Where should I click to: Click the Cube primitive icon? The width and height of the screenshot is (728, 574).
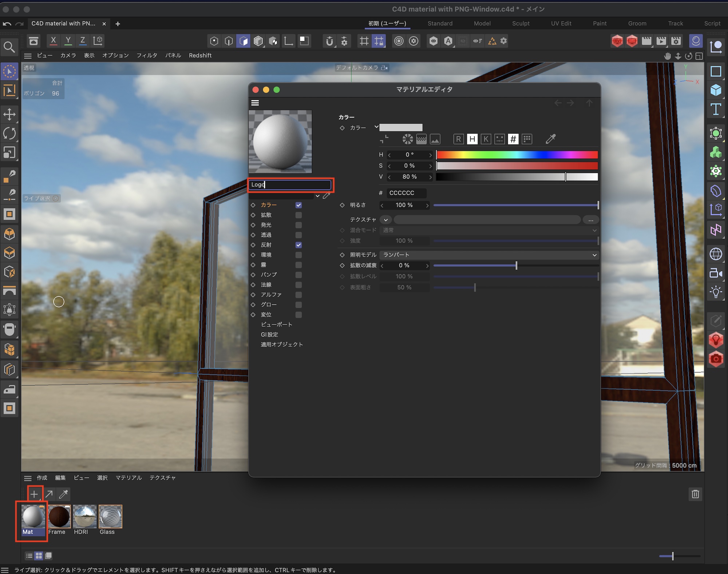[716, 90]
